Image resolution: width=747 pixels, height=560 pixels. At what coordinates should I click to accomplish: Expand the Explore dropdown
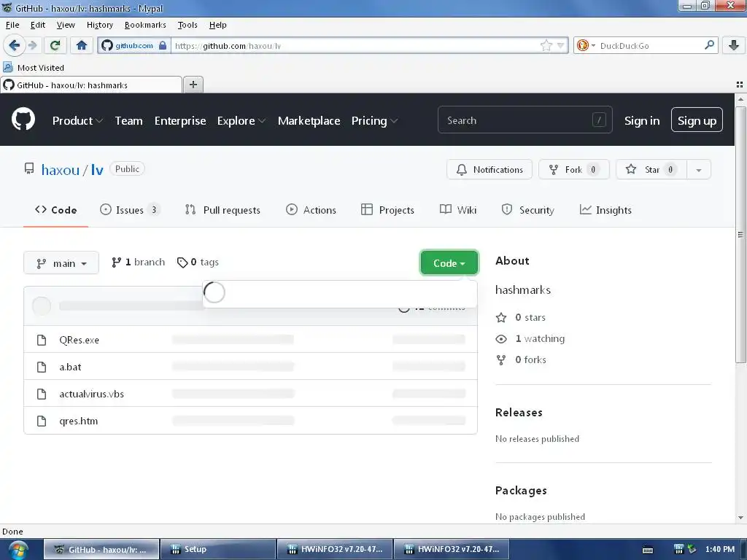pyautogui.click(x=241, y=121)
